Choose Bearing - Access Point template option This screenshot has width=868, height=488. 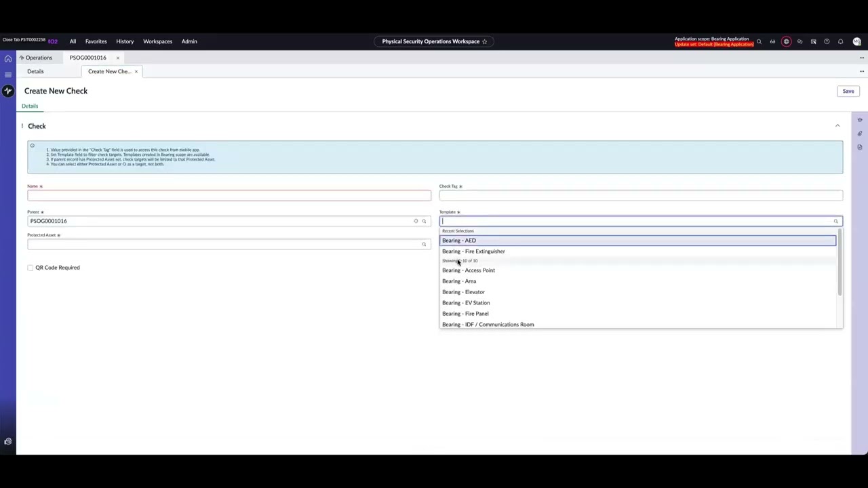638,270
